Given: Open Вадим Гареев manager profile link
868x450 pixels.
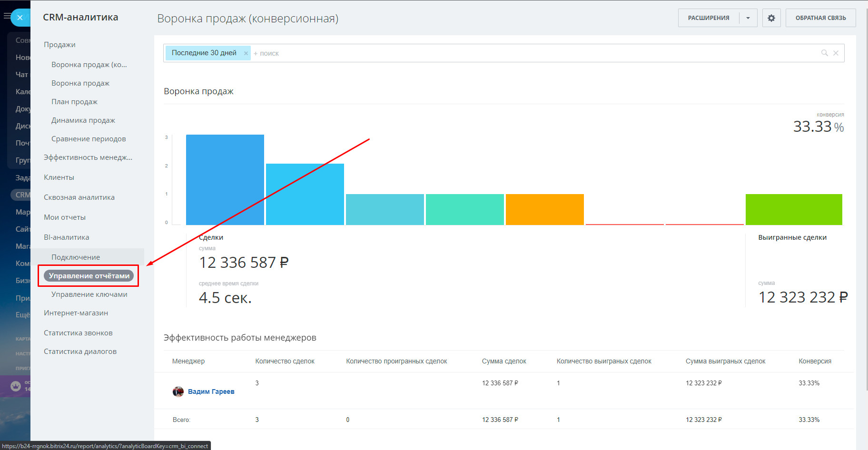Looking at the screenshot, I should pos(211,391).
